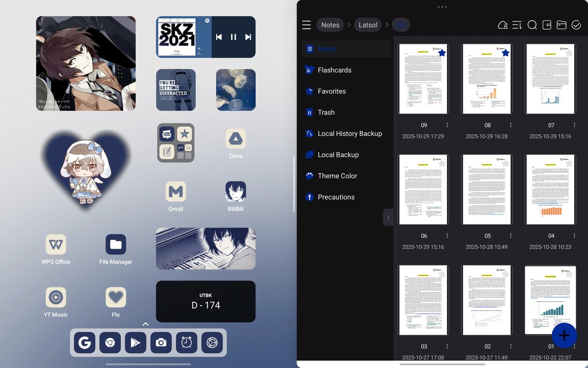
Task: Open Flashcards in the sidebar
Action: [x=346, y=70]
